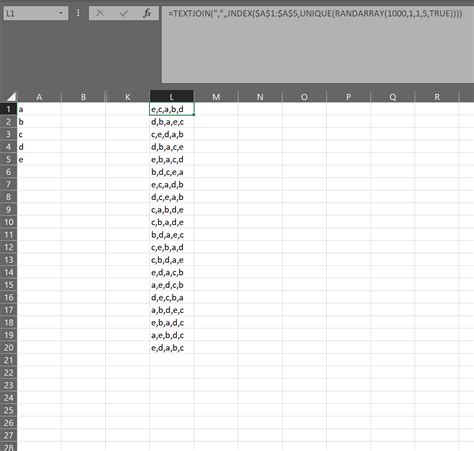Click cell L8 with 'd,c,e,a,b'

click(171, 197)
